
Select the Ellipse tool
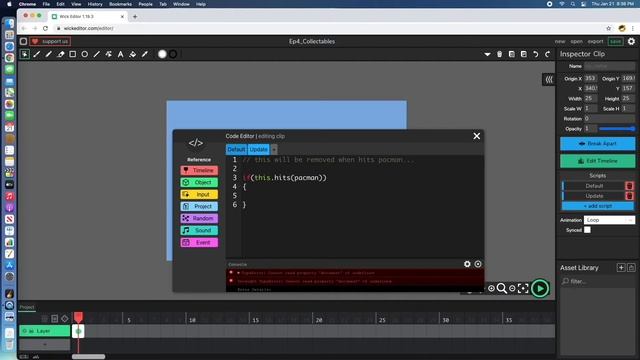(84, 54)
